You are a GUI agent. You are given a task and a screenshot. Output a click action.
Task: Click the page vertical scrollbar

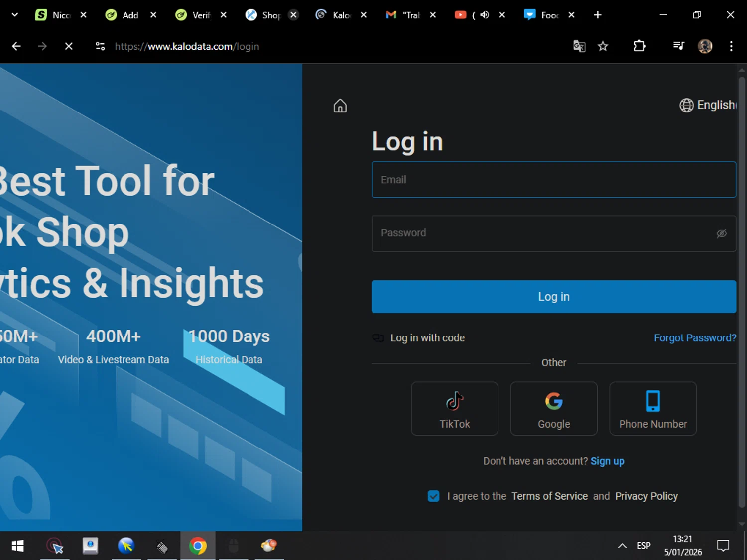click(x=742, y=292)
